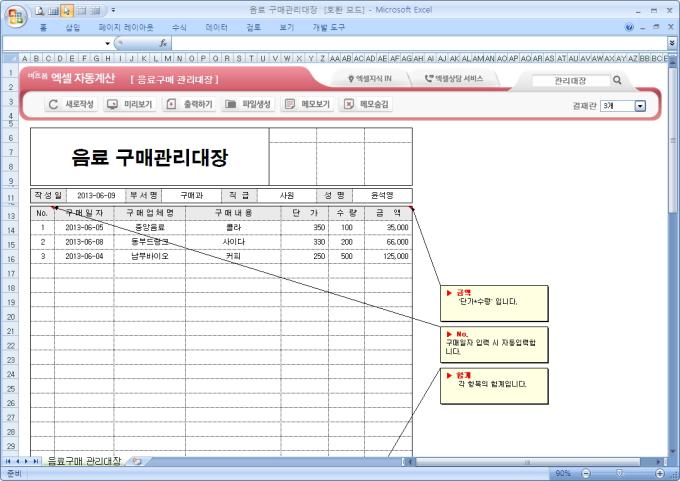Image resolution: width=680 pixels, height=481 pixels.
Task: Select the 중앙음료 cell
Action: point(150,228)
